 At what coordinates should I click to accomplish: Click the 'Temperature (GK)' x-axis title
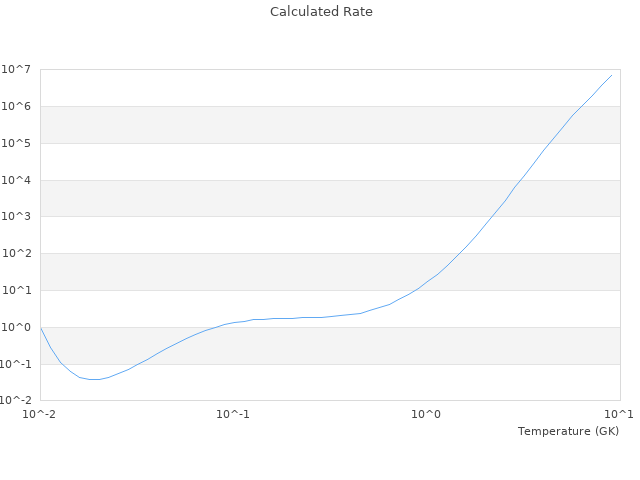(568, 431)
